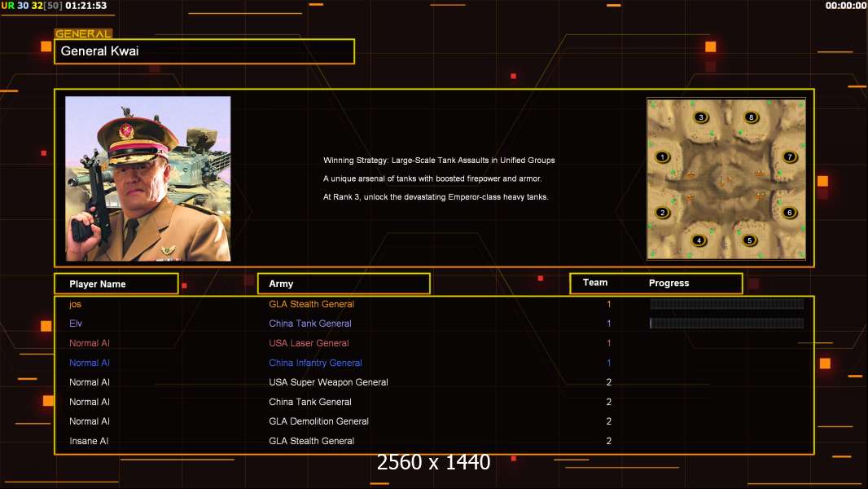The image size is (868, 489).
Task: Select start position 4 on the map
Action: pyautogui.click(x=699, y=240)
